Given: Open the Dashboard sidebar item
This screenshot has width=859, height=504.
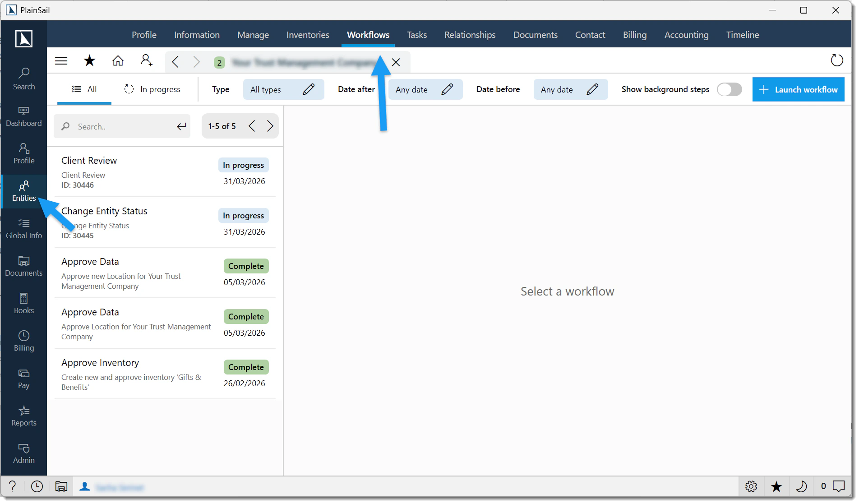Looking at the screenshot, I should (x=23, y=116).
